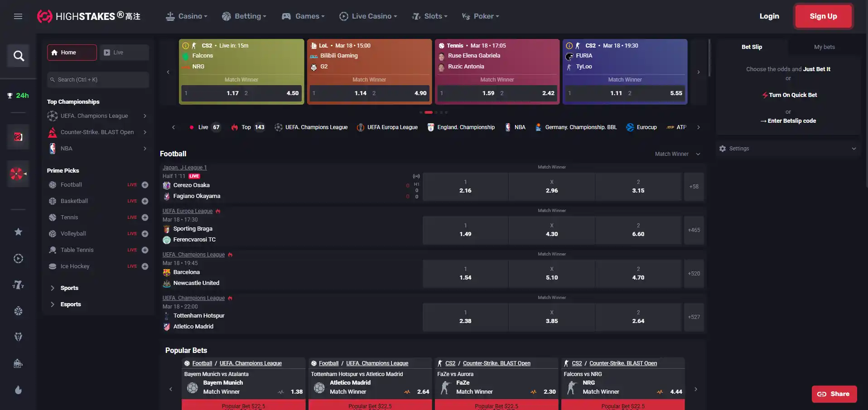Screen dimensions: 868x410
Task: Switch to the Live tab in sidebar
Action: click(124, 53)
